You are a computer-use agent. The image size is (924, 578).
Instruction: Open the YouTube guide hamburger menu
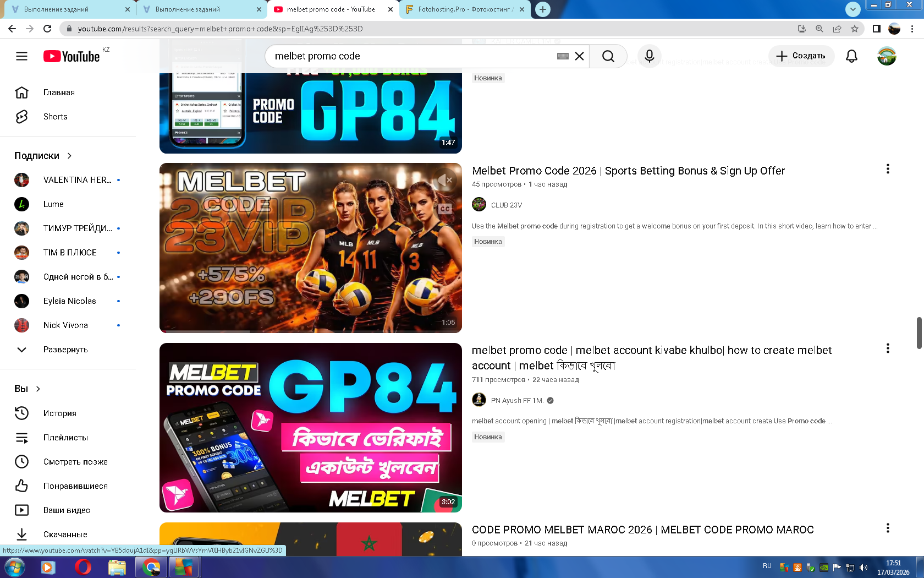click(21, 56)
